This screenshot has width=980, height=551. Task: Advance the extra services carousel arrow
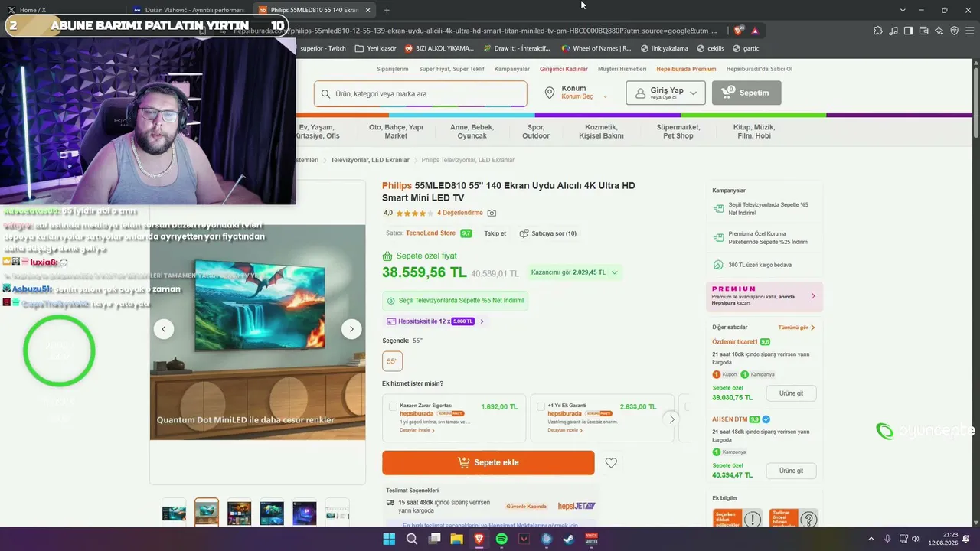click(x=671, y=419)
